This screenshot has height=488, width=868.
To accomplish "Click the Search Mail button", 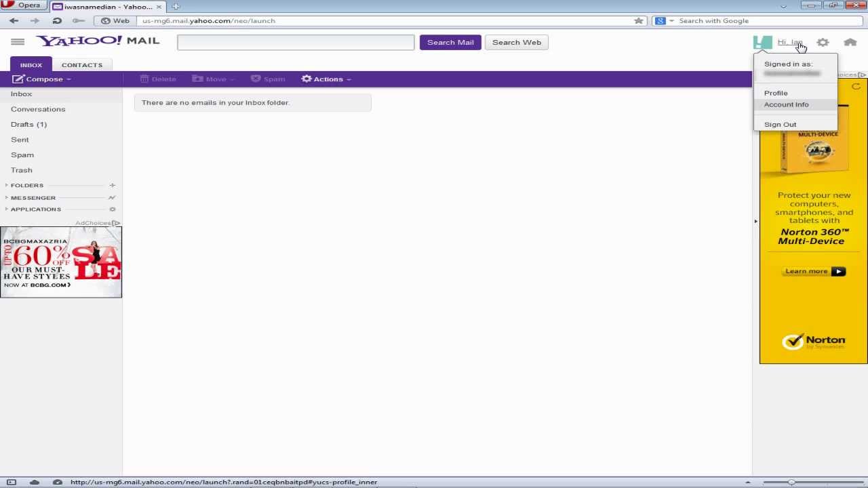I will [x=450, y=42].
